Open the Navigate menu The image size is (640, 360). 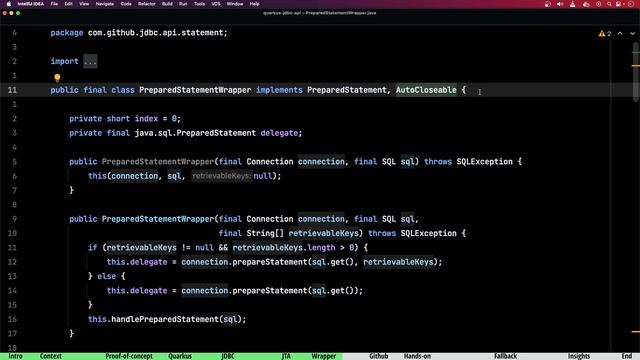[104, 4]
